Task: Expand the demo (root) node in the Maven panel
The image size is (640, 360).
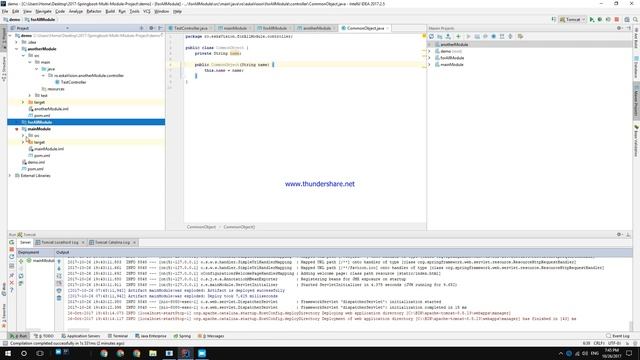Action: coord(429,51)
